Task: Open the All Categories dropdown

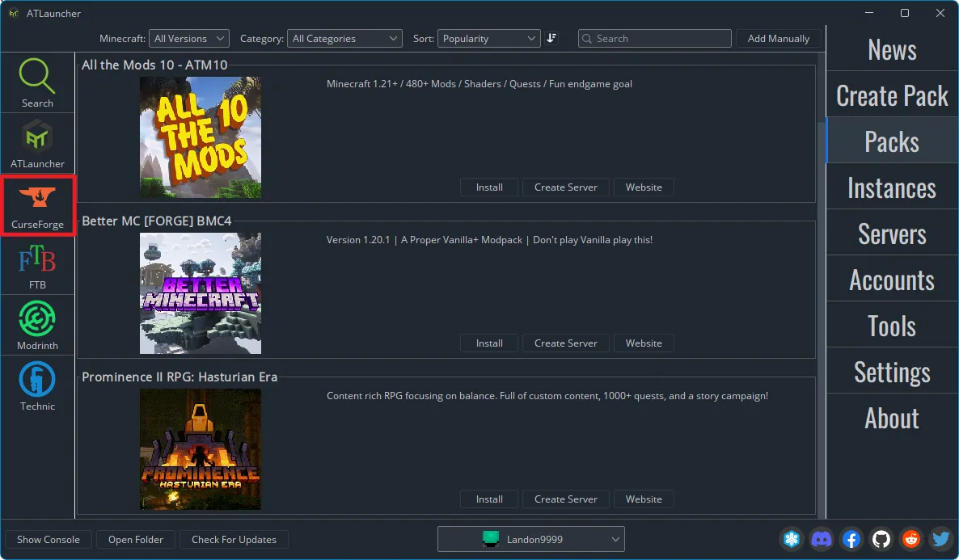Action: [x=345, y=39]
